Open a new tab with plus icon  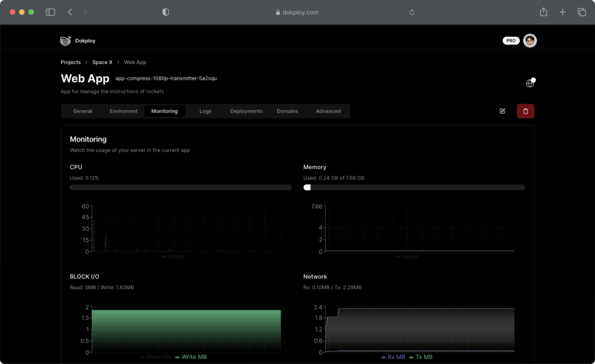point(562,12)
